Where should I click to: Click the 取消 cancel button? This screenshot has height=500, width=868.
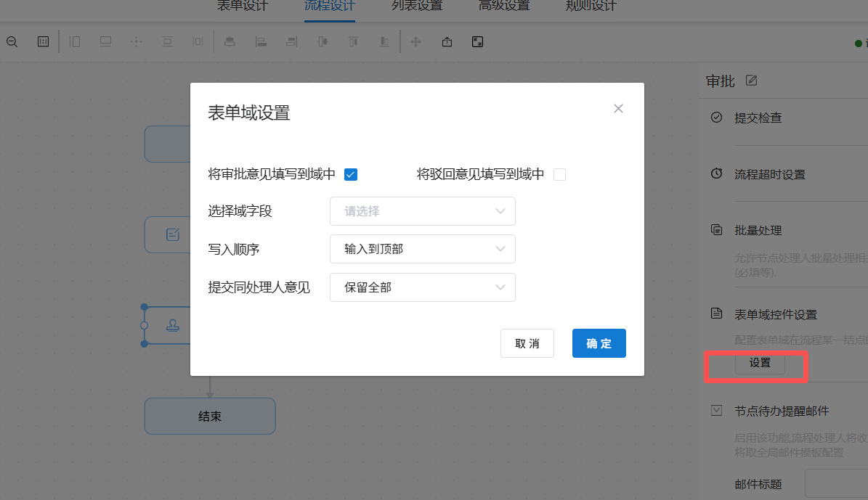coord(527,343)
